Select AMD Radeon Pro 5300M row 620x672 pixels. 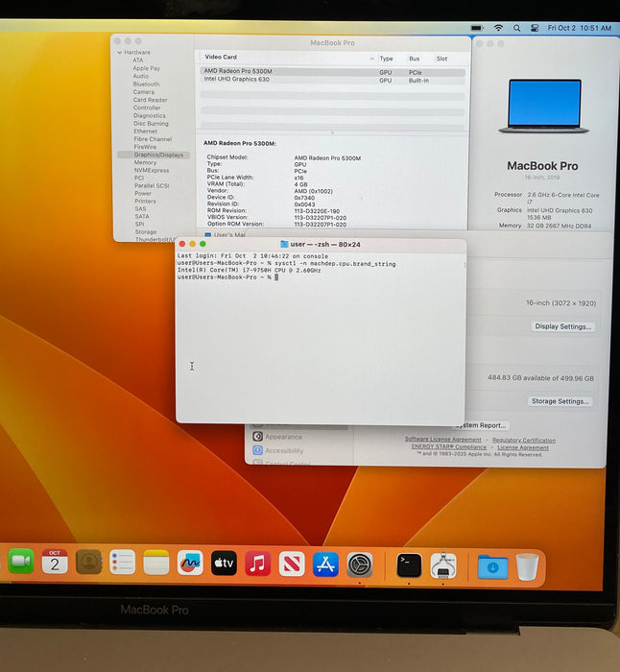pos(332,72)
